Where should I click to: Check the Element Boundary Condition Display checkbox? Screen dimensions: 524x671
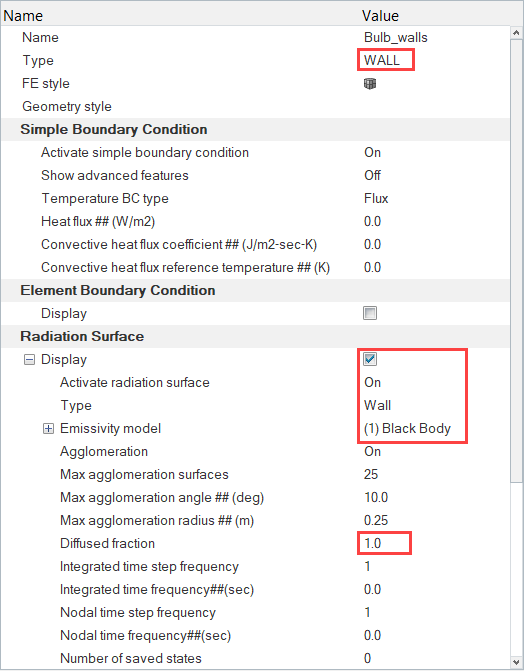(370, 313)
